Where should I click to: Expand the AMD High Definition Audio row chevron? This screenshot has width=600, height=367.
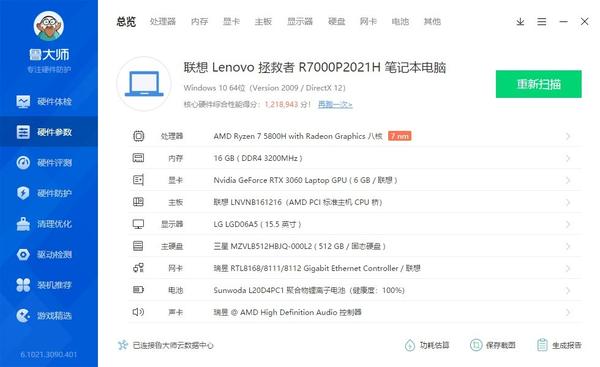[568, 312]
